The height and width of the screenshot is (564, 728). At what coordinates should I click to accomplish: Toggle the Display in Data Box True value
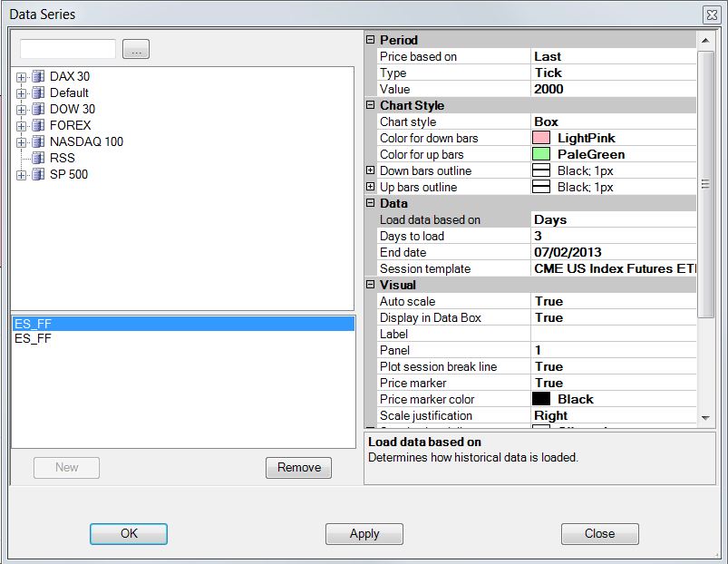(614, 317)
